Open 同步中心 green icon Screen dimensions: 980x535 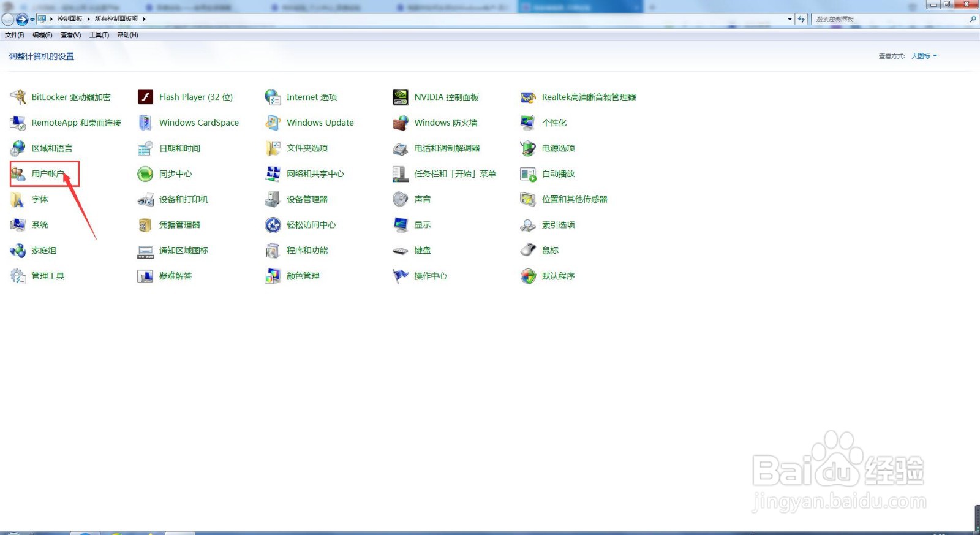(145, 174)
